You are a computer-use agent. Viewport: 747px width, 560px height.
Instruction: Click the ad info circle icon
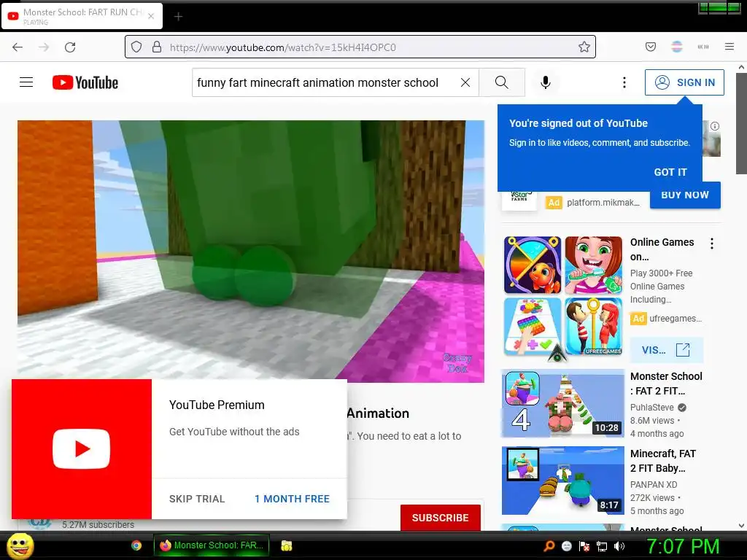(x=715, y=126)
